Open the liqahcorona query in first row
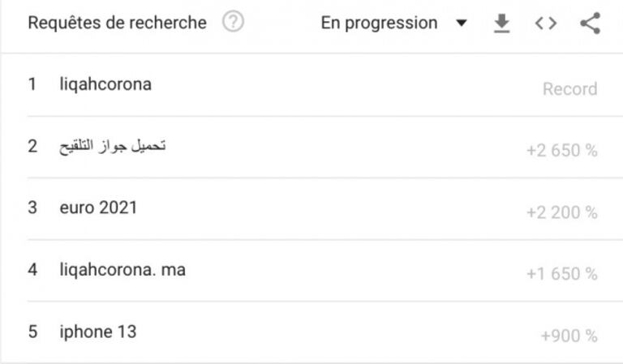The width and height of the screenshot is (623, 364). coord(105,84)
